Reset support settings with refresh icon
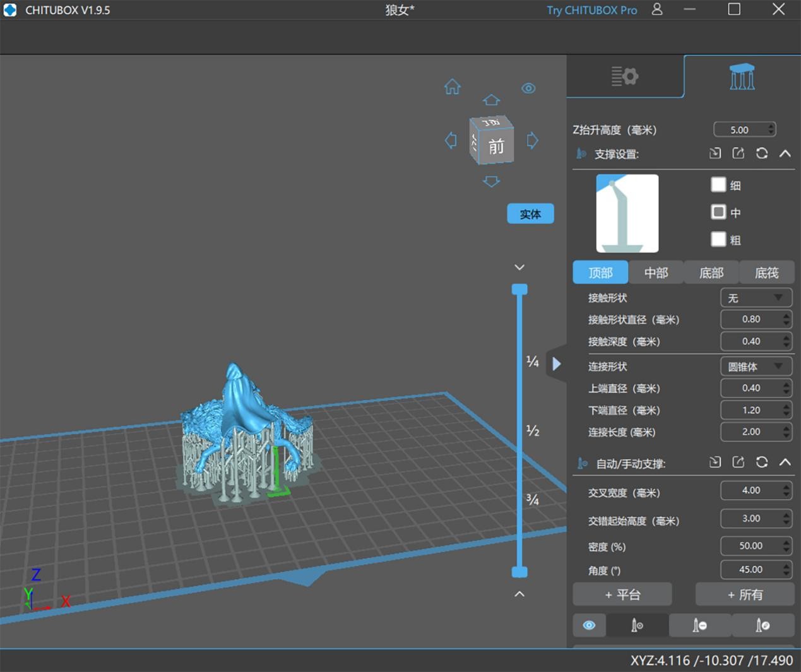The image size is (801, 672). (x=762, y=153)
